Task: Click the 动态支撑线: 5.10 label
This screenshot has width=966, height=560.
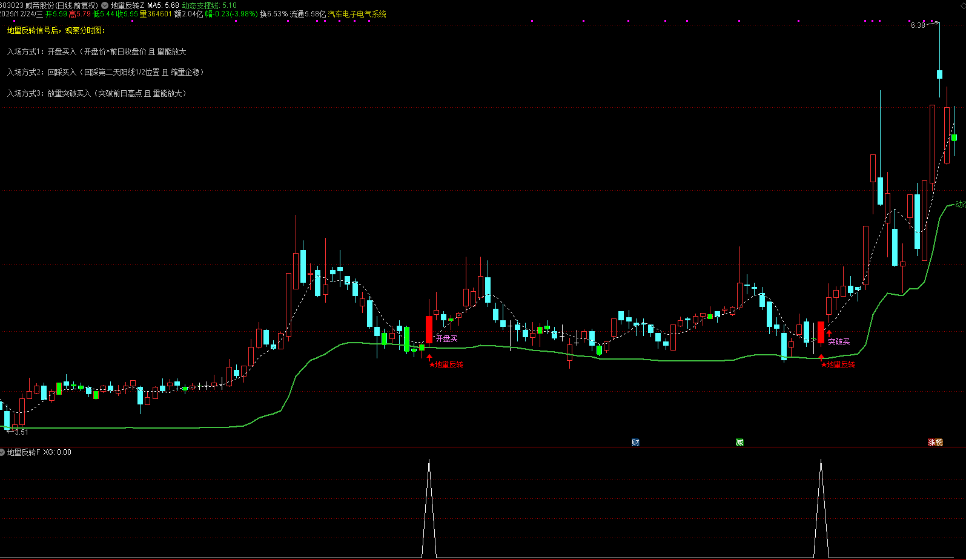Action: pyautogui.click(x=210, y=5)
